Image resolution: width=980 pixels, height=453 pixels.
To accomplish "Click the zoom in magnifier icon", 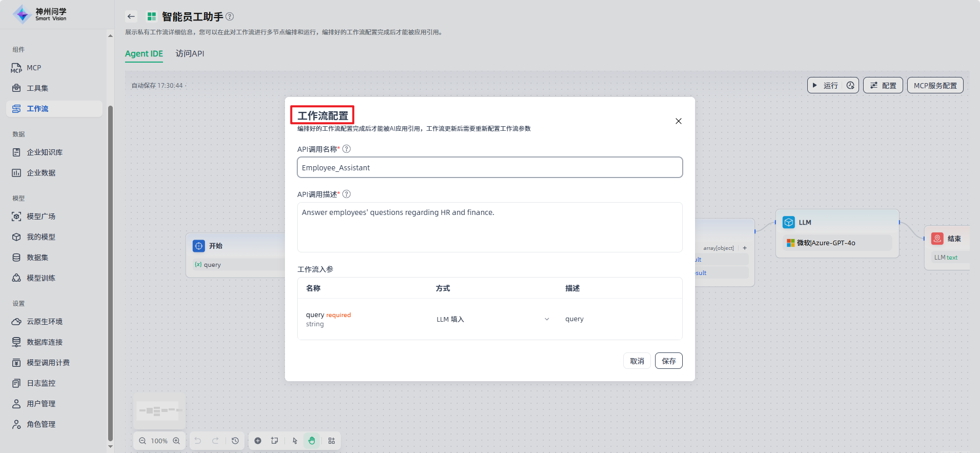I will coord(176,441).
